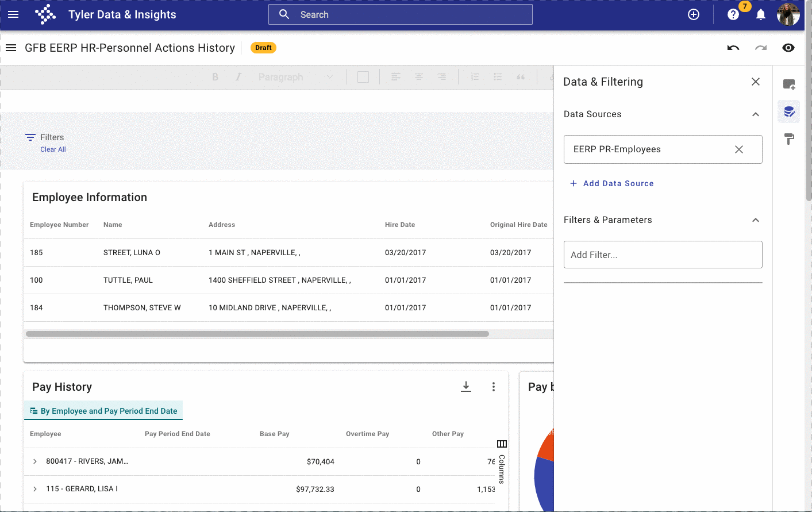Open the Columns side panel icon

[502, 444]
